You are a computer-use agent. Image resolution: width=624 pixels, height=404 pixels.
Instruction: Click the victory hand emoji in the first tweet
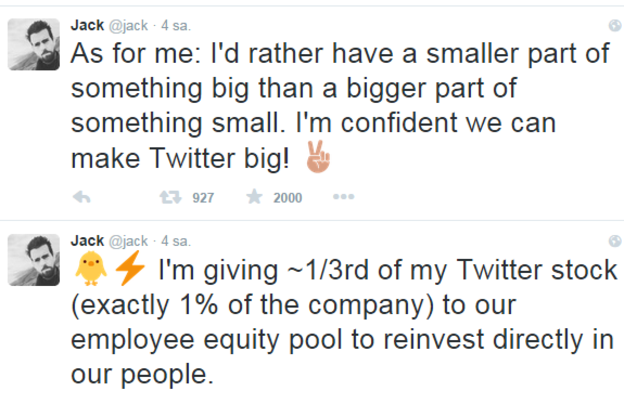click(x=314, y=158)
